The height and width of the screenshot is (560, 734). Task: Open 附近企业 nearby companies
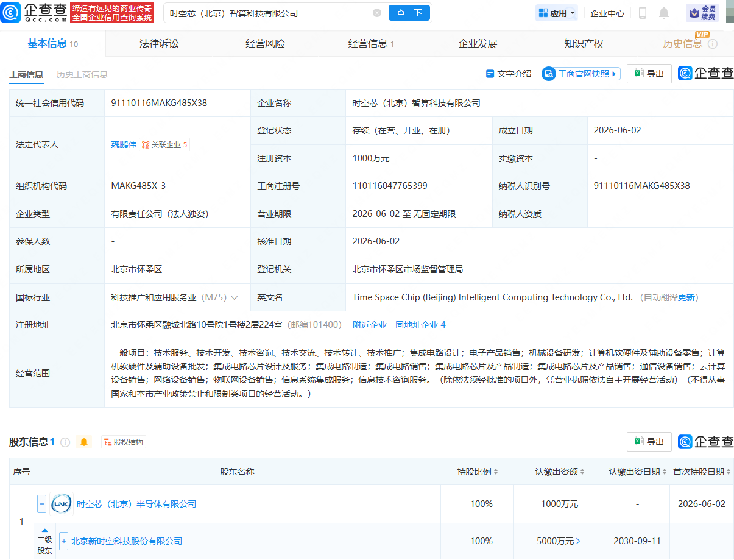point(370,325)
